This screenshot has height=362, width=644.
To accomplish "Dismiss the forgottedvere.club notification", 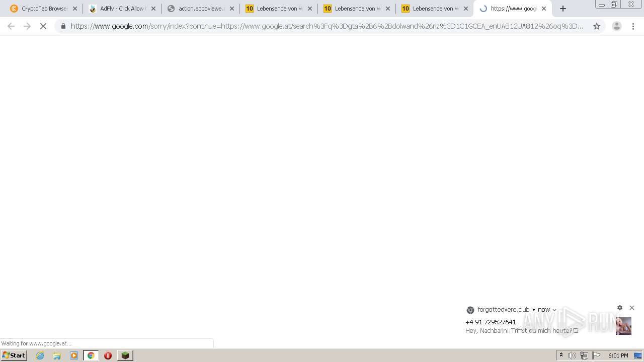I will tap(632, 308).
